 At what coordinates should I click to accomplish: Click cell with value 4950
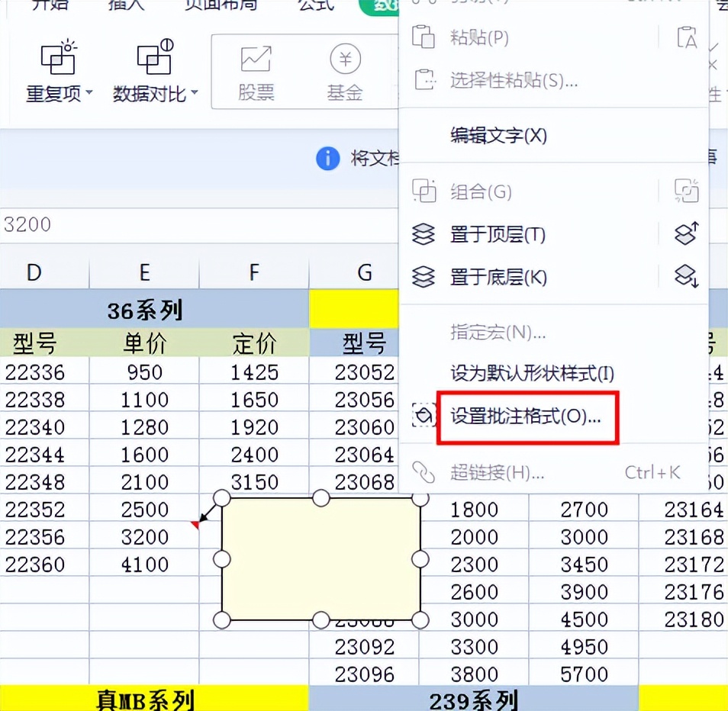pos(584,646)
